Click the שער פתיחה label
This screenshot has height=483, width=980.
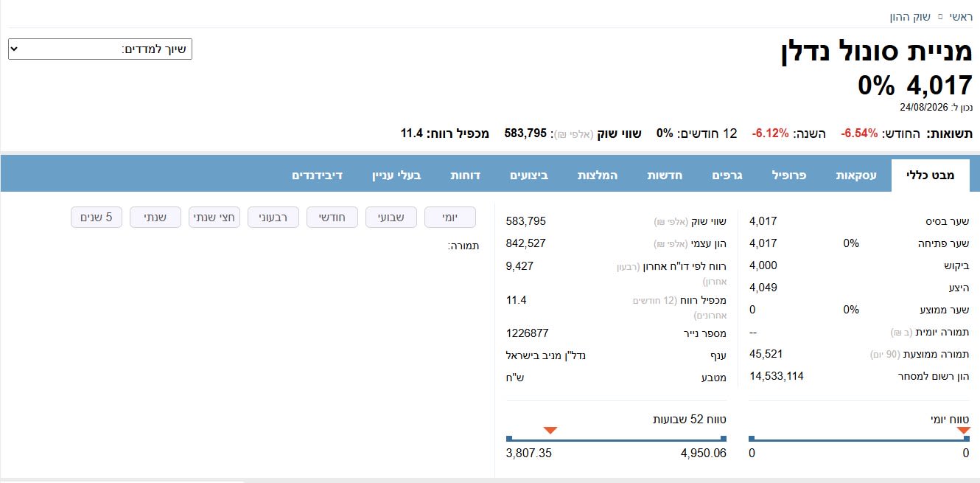(x=943, y=243)
